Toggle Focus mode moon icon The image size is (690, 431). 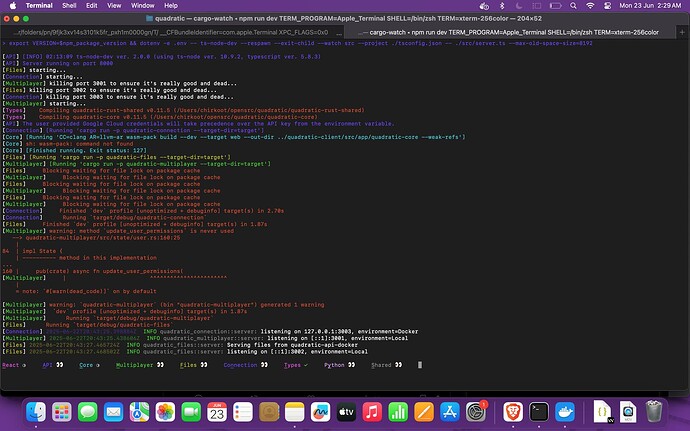pos(519,6)
